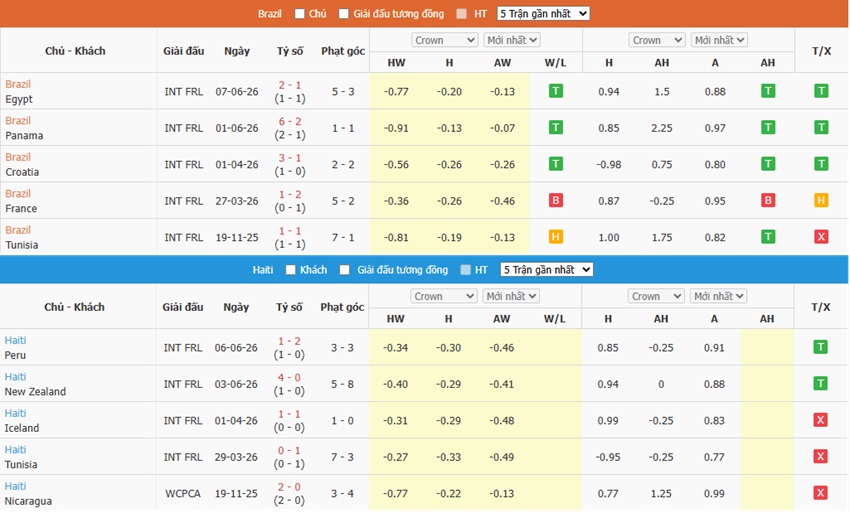Click the AH result T badge in Brazil-Croatia row

click(x=768, y=164)
